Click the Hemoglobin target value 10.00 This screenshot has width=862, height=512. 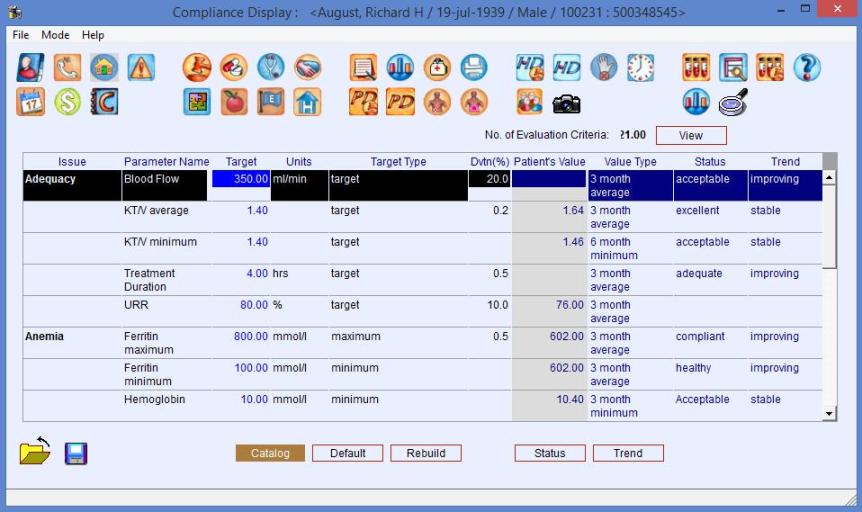[x=254, y=399]
